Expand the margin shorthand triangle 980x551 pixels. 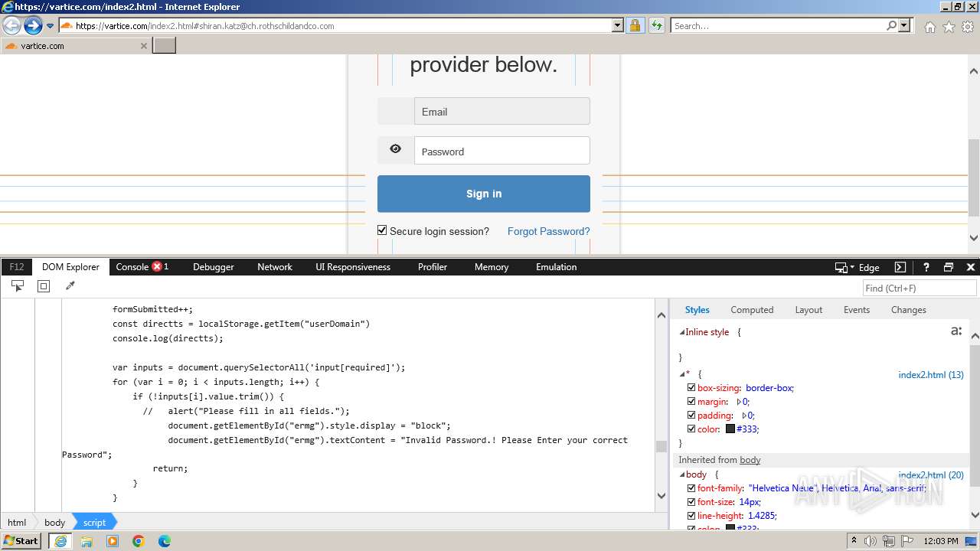(740, 402)
